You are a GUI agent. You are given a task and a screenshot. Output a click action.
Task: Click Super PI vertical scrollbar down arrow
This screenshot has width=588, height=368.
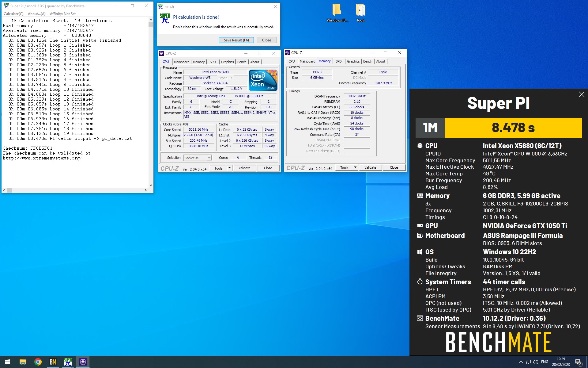tap(150, 185)
